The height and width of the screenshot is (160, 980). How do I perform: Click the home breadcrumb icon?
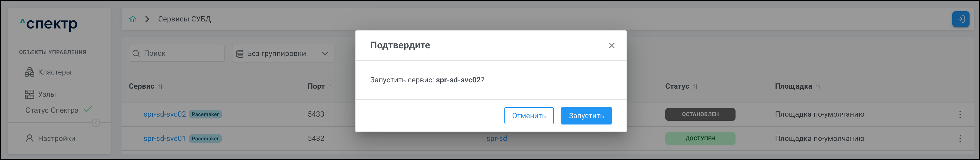point(132,19)
